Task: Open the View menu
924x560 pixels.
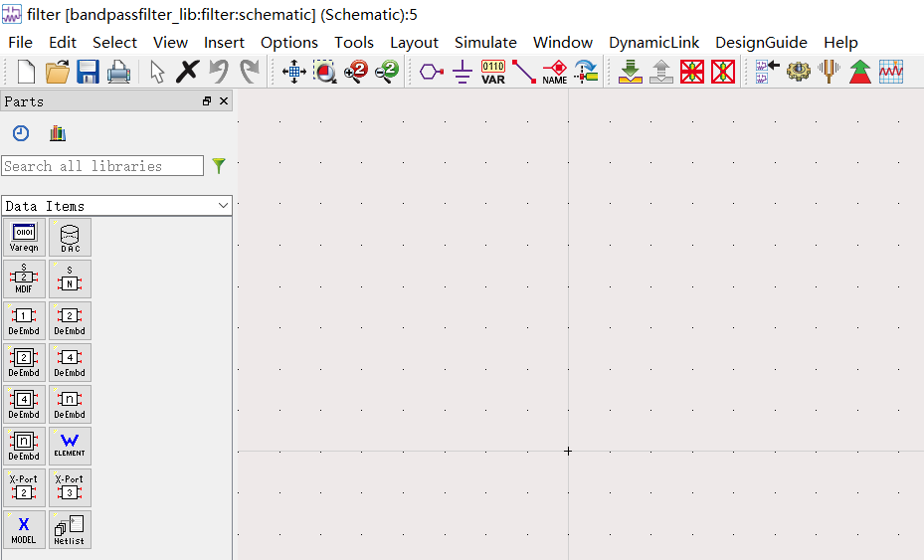Action: (x=170, y=43)
